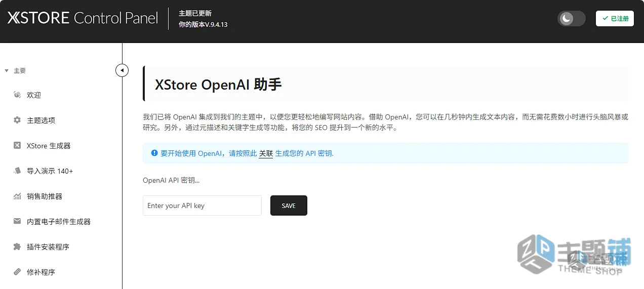Click the 欢迎 hand icon
The image size is (644, 289).
pos(17,95)
